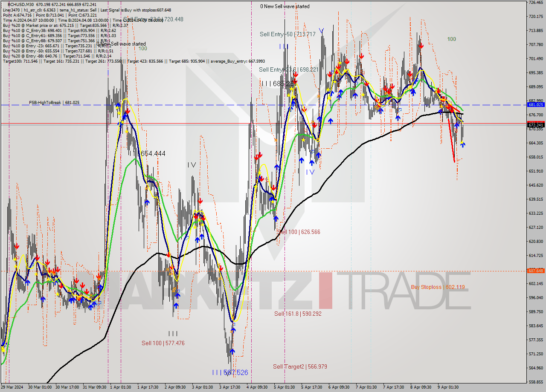This screenshot has height=392, width=546.
Task: Click the 'Sell Target2 | 566.979' label
Action: click(300, 366)
